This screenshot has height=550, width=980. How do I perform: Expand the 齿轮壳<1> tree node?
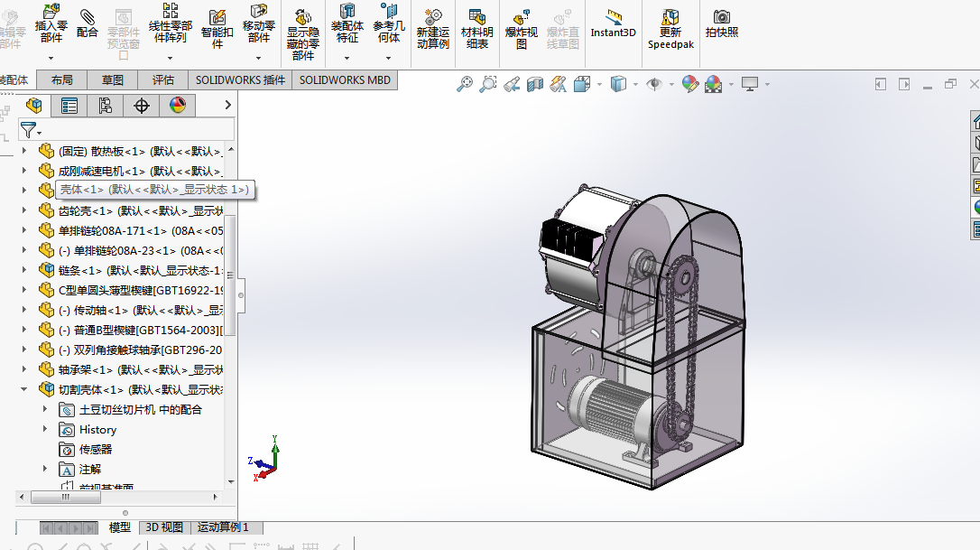(24, 210)
